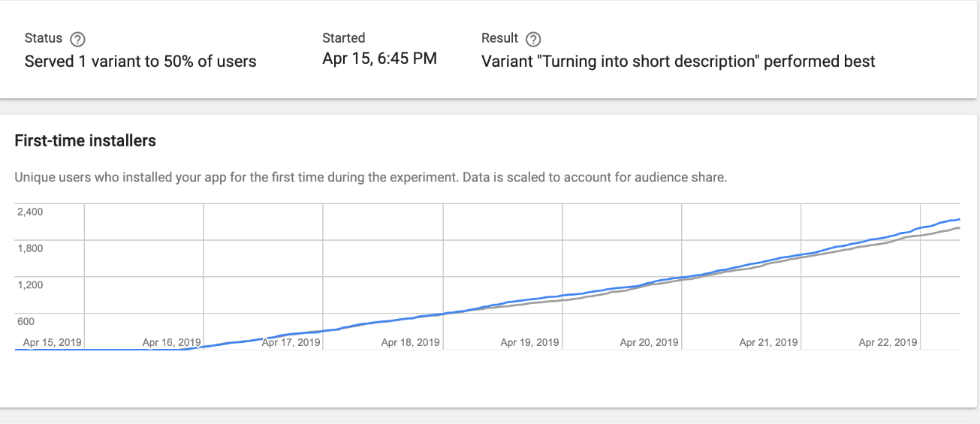Click the 2,400 y-axis value
The width and height of the screenshot is (980, 424).
[31, 212]
